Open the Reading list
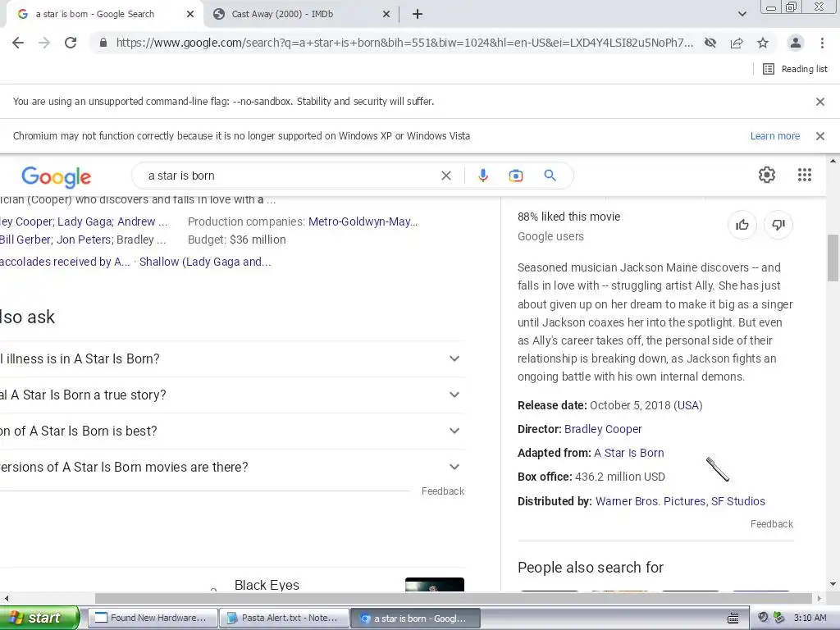840x630 pixels. pyautogui.click(x=795, y=69)
